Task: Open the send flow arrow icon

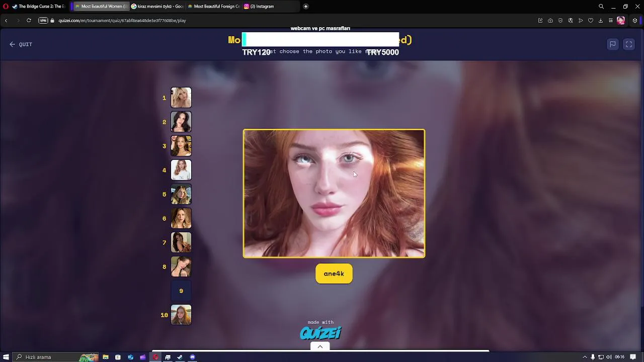Action: click(581, 21)
